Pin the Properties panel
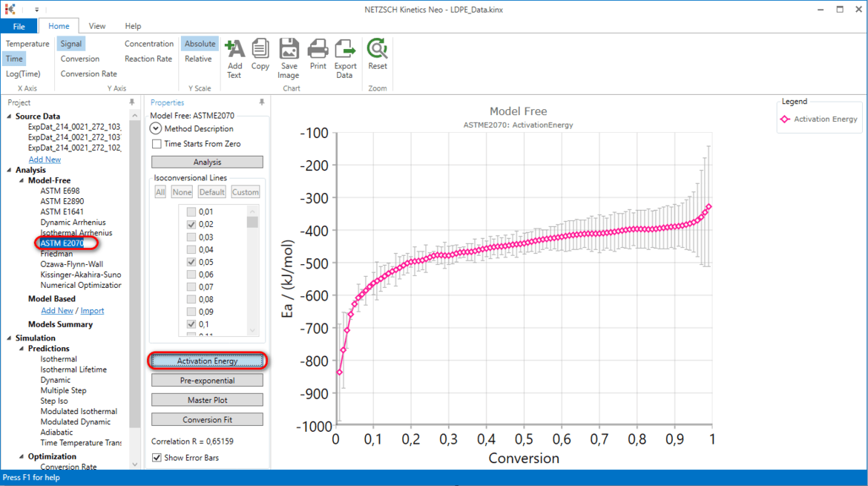 [x=262, y=102]
